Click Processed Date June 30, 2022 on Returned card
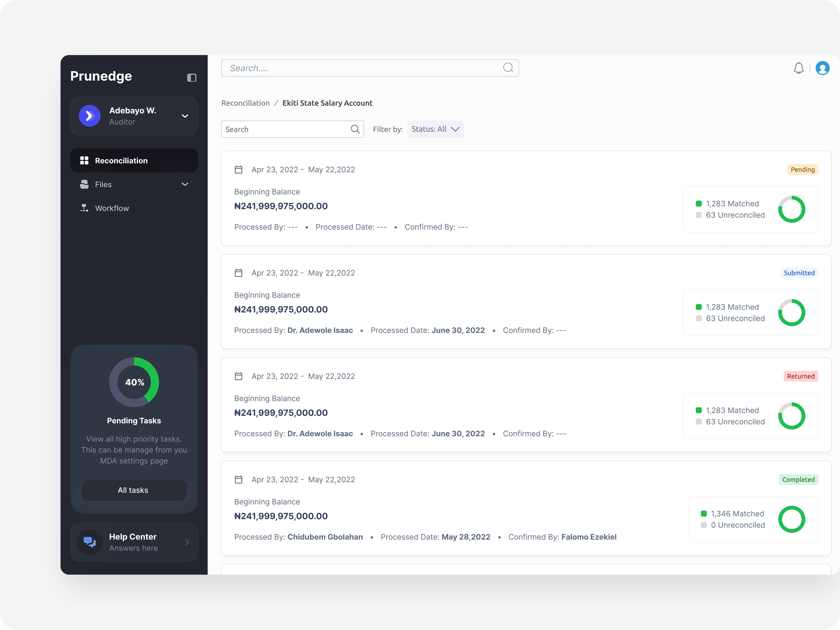 coord(428,434)
